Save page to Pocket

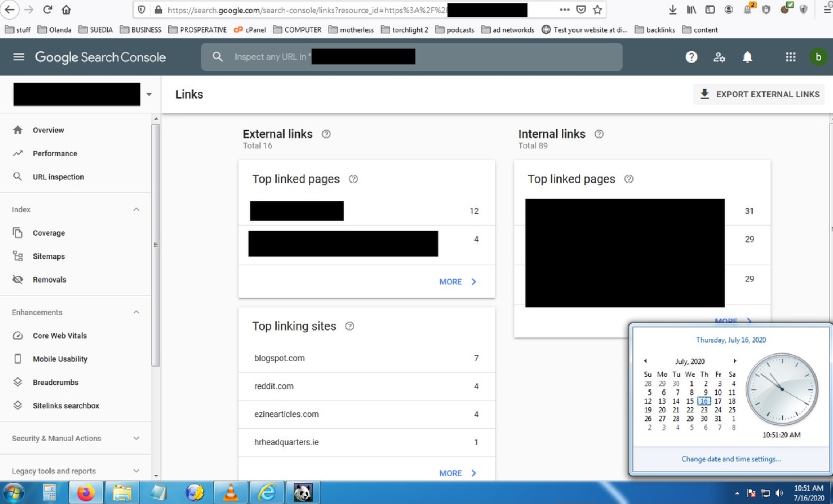click(581, 10)
